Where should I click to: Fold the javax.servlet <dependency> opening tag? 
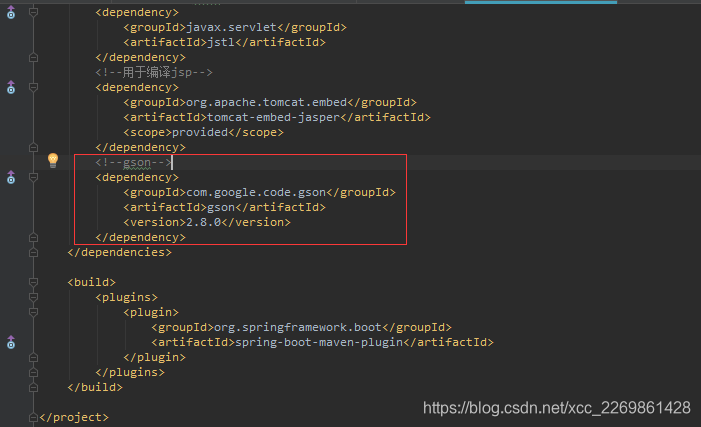[33, 12]
